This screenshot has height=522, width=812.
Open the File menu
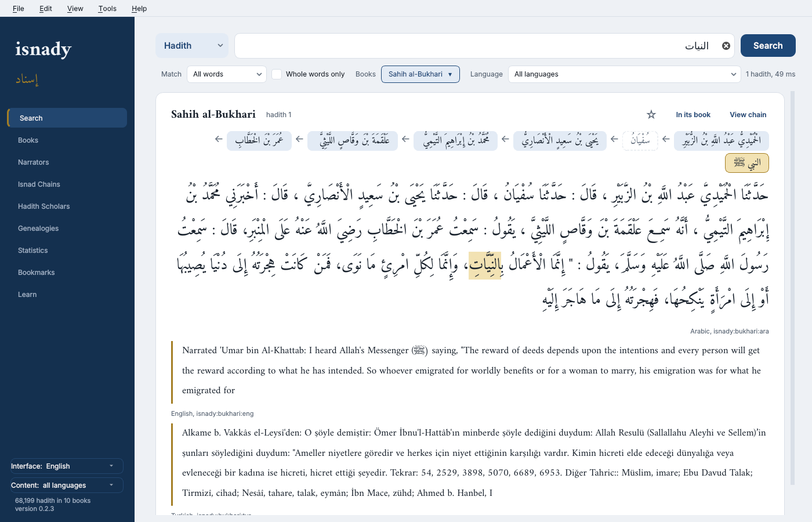pyautogui.click(x=19, y=9)
